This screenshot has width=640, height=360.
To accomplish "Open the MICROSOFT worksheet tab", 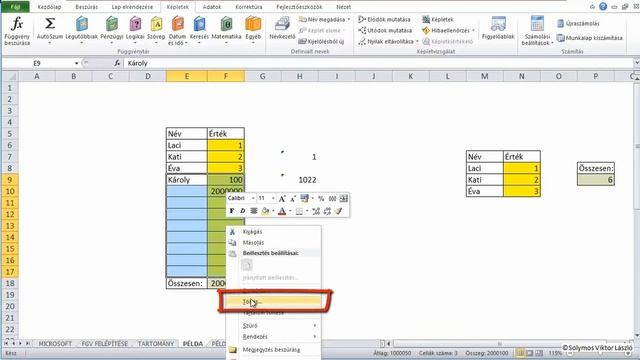I will pos(55,344).
